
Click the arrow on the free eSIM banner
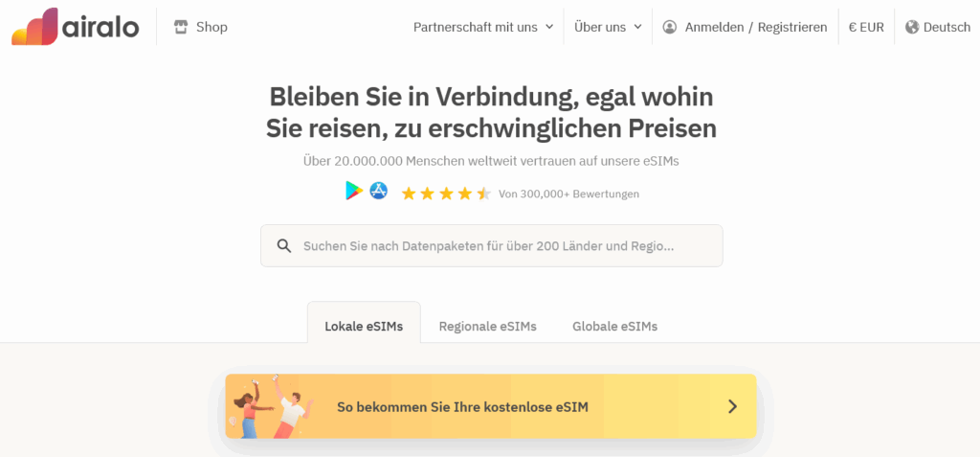pyautogui.click(x=732, y=407)
